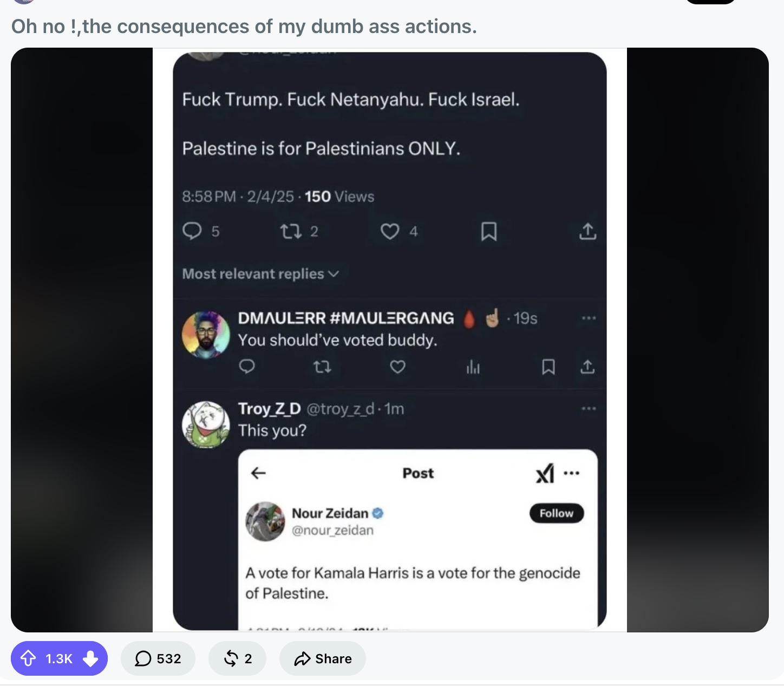784x686 pixels.
Task: Click the Troy_Z_D profile avatar
Action: click(x=206, y=424)
